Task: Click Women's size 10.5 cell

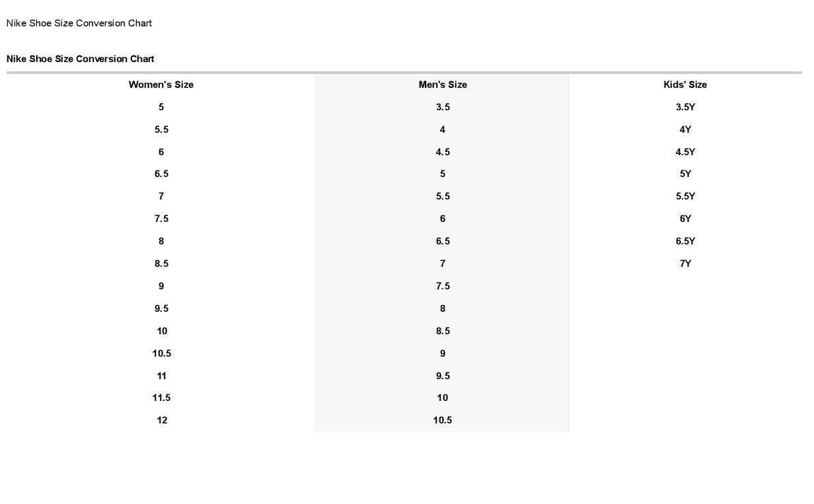Action: 161,353
